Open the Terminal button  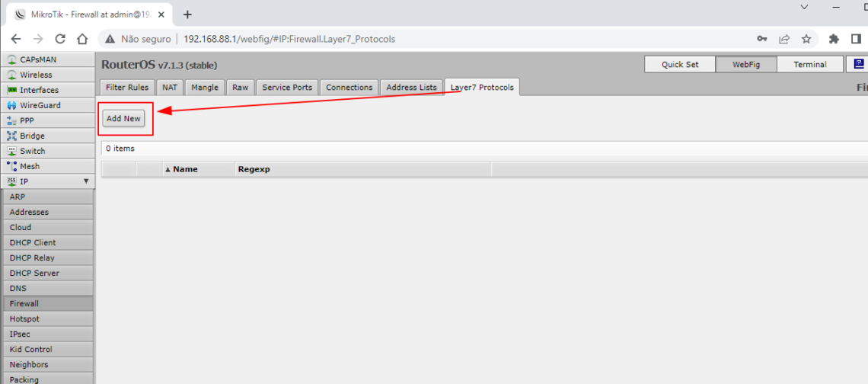[x=810, y=64]
